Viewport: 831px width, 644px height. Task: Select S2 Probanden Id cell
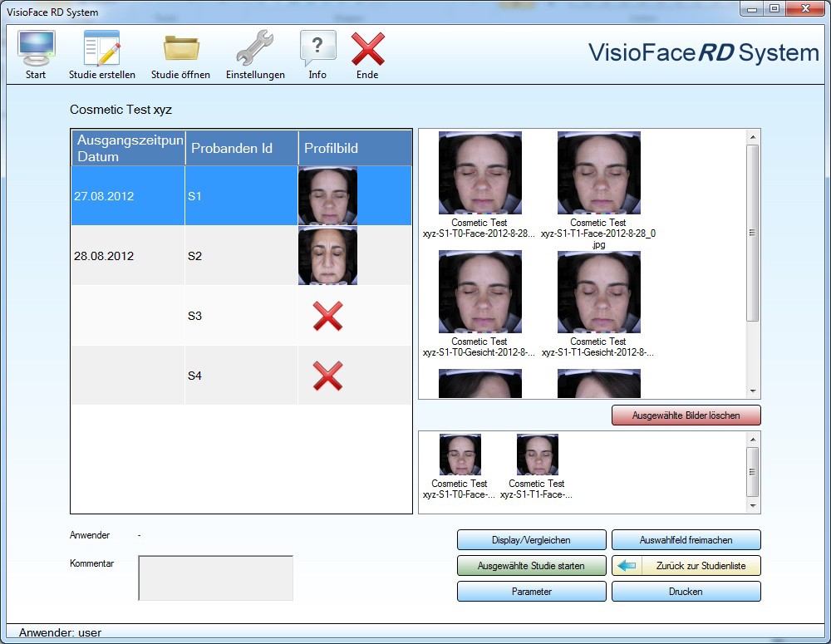(x=241, y=256)
